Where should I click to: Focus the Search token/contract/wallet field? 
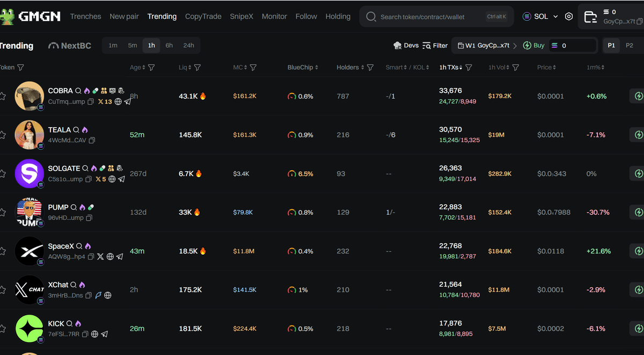(x=436, y=17)
